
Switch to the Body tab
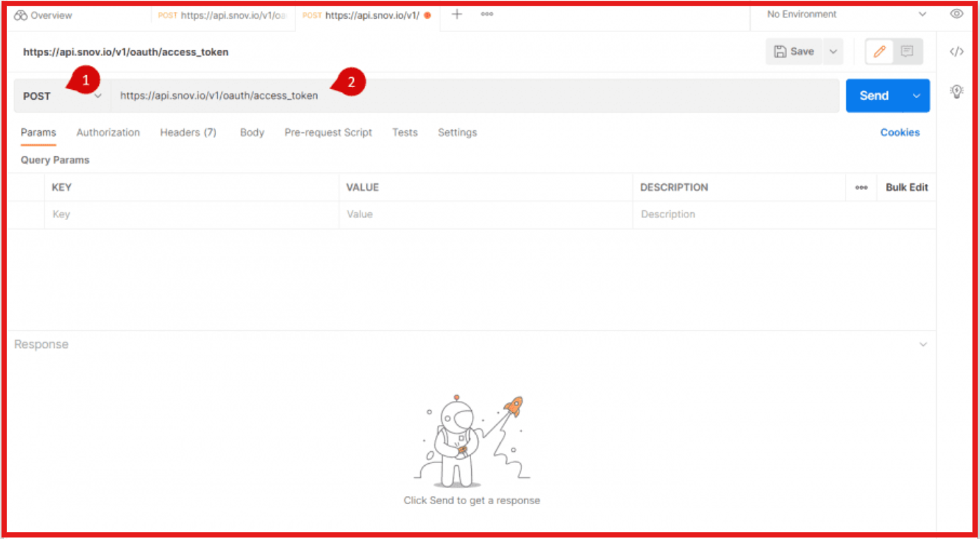point(252,132)
